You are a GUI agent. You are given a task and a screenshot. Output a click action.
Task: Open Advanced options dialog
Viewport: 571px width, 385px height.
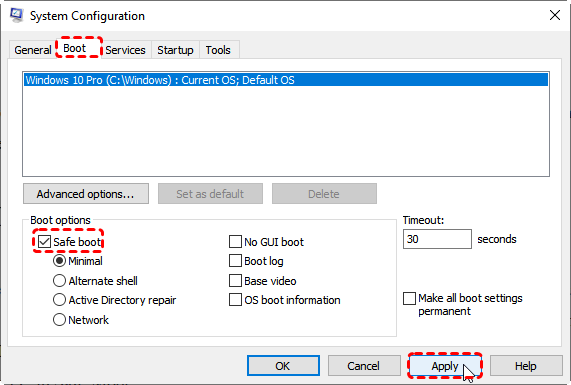(86, 194)
